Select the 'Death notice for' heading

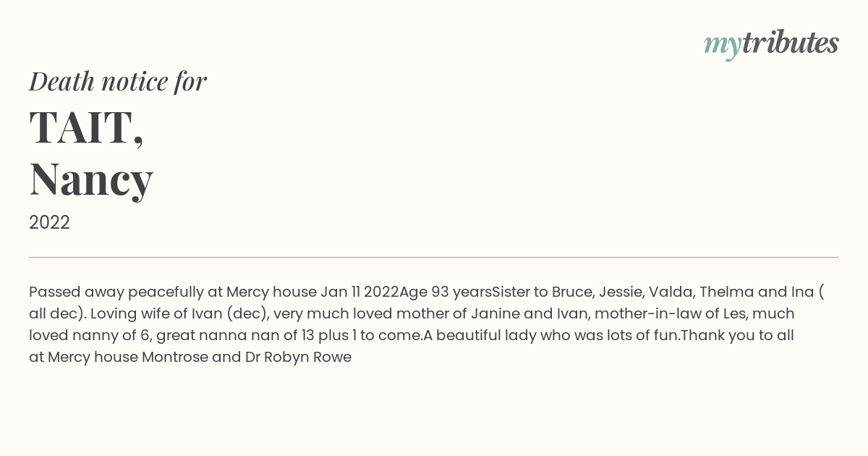(118, 82)
